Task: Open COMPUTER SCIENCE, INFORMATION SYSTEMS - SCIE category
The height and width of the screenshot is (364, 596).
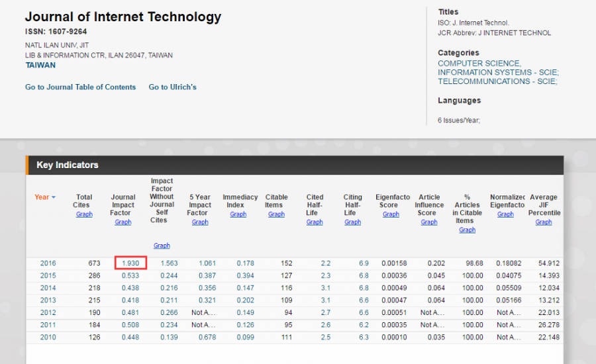Action: (498, 68)
